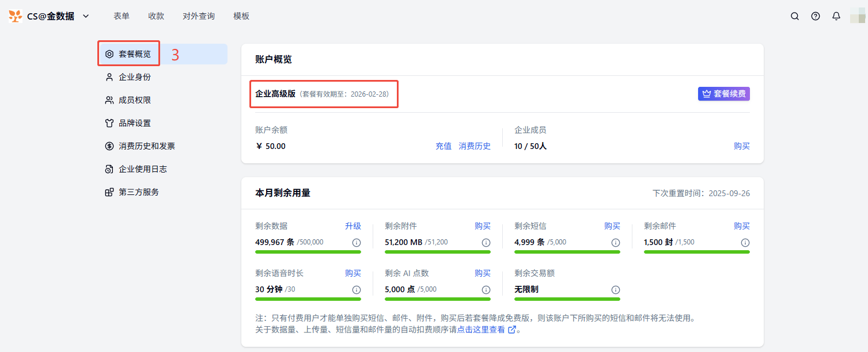Click the info icon for 剩余数据

click(357, 243)
